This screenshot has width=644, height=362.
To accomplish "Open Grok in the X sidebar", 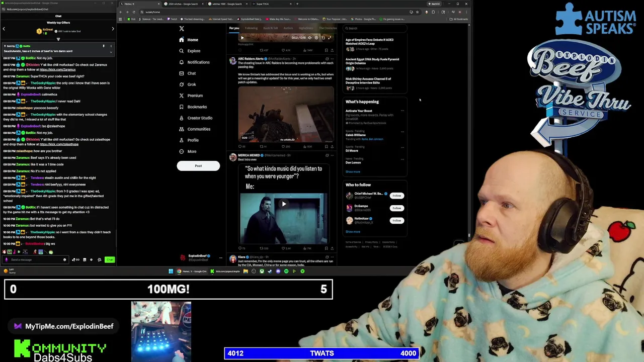I will click(x=188, y=84).
